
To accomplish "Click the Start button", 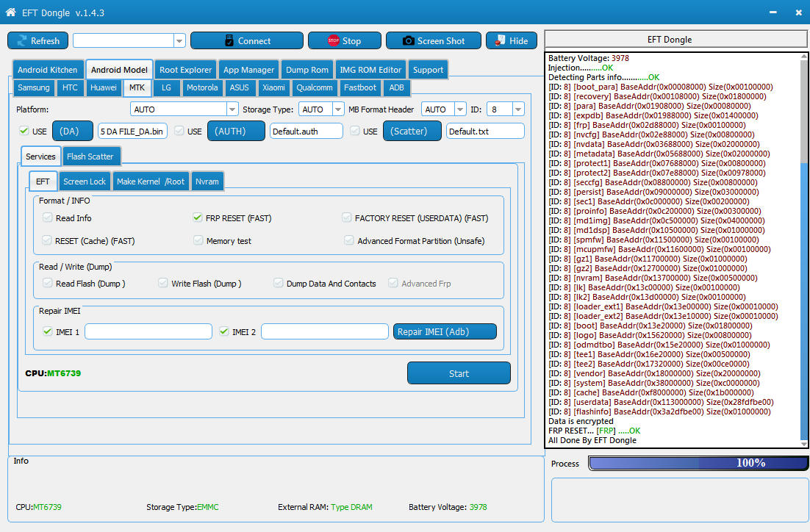I will coord(459,373).
